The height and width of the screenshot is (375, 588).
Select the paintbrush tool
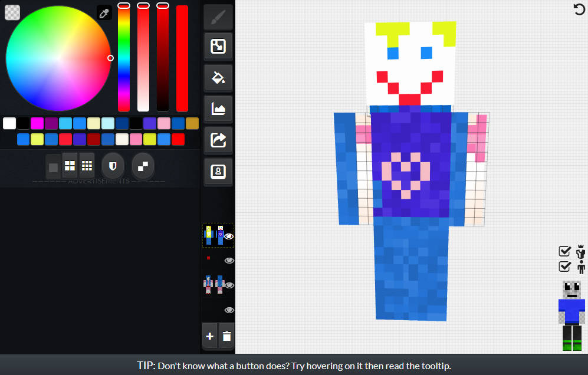[218, 17]
